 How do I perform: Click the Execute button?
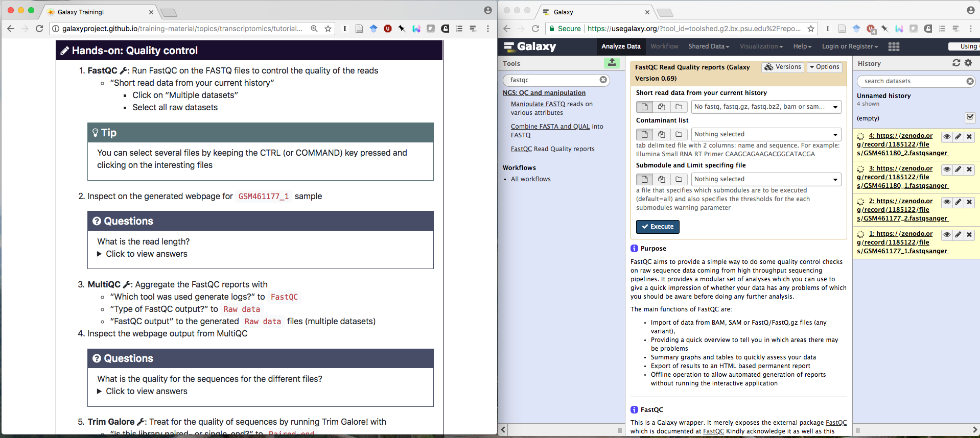pos(658,227)
